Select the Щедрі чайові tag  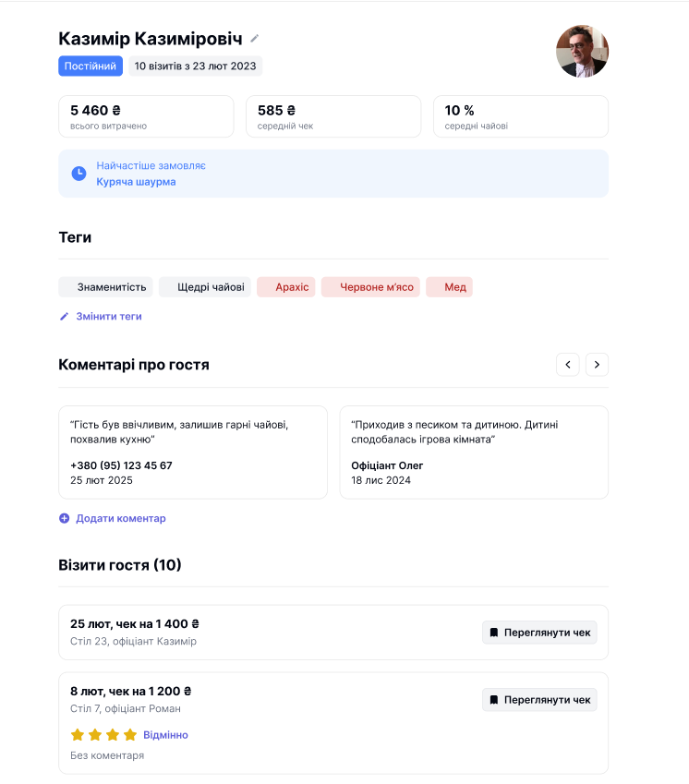click(205, 287)
